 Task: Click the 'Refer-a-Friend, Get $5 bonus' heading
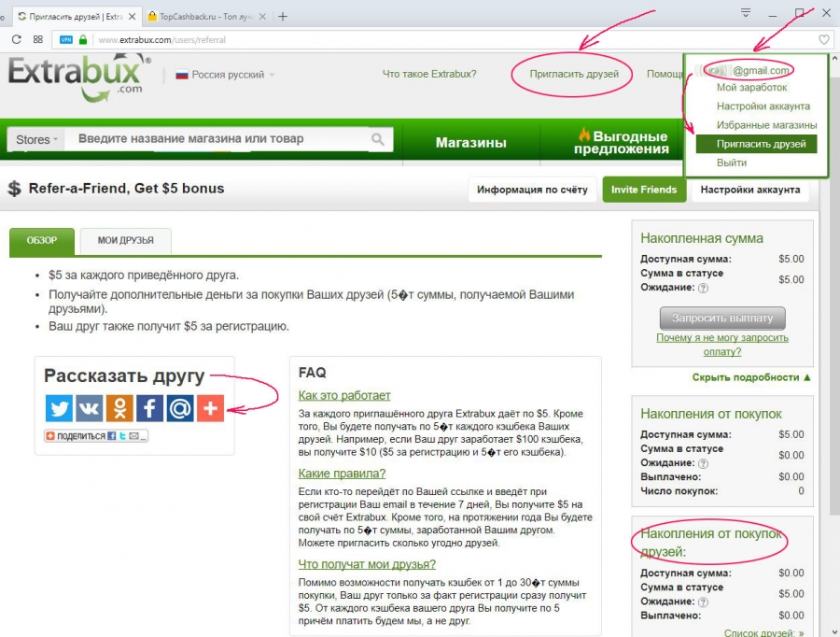pyautogui.click(x=126, y=189)
